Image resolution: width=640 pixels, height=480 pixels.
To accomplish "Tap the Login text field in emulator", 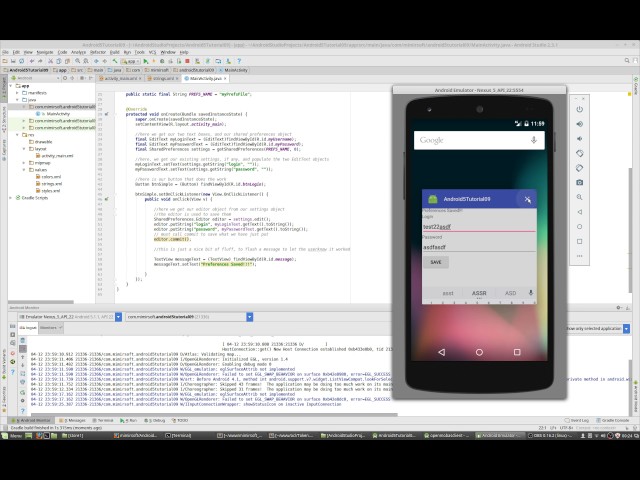I will tap(479, 227).
